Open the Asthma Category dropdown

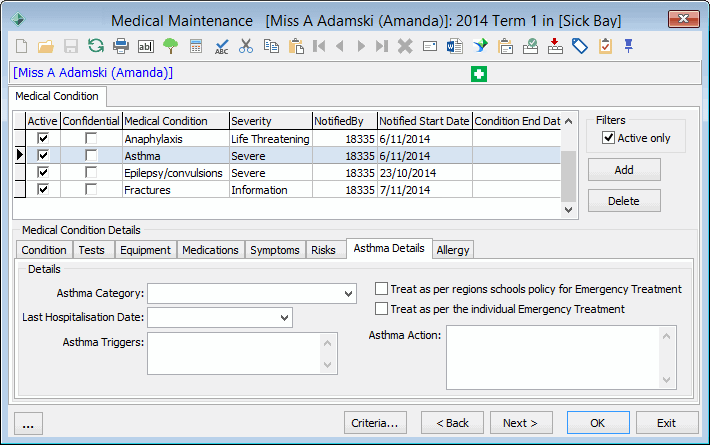348,294
